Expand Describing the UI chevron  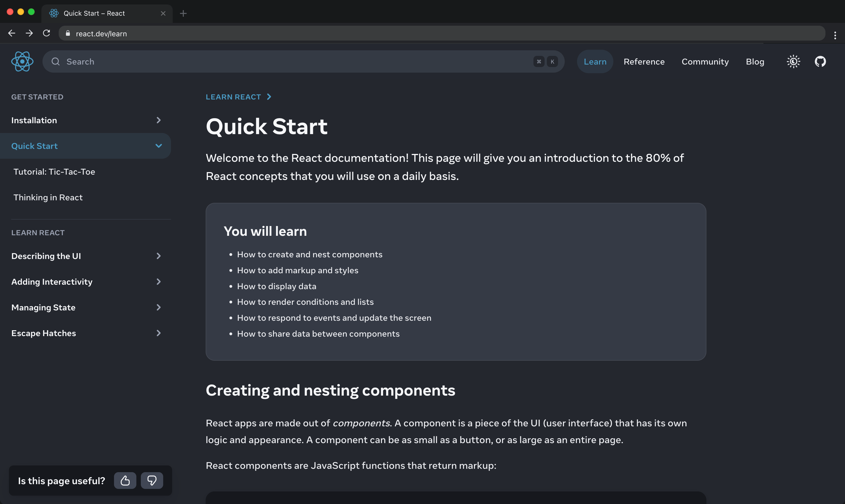[x=159, y=256]
